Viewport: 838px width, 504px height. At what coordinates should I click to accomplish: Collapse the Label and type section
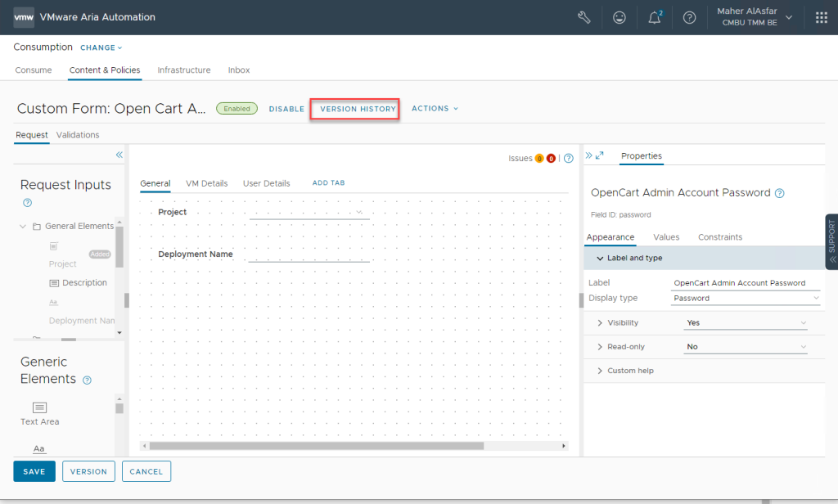click(600, 259)
